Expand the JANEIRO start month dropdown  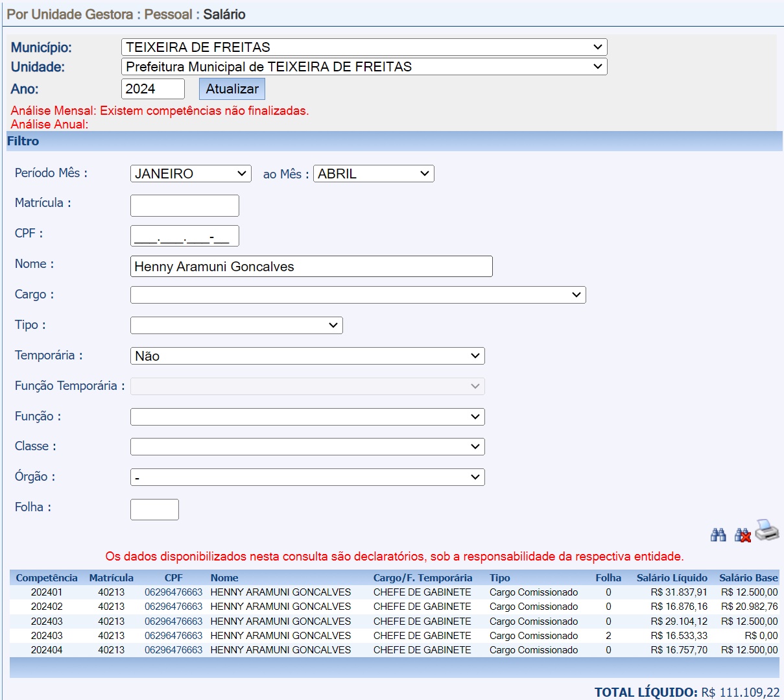(x=191, y=174)
